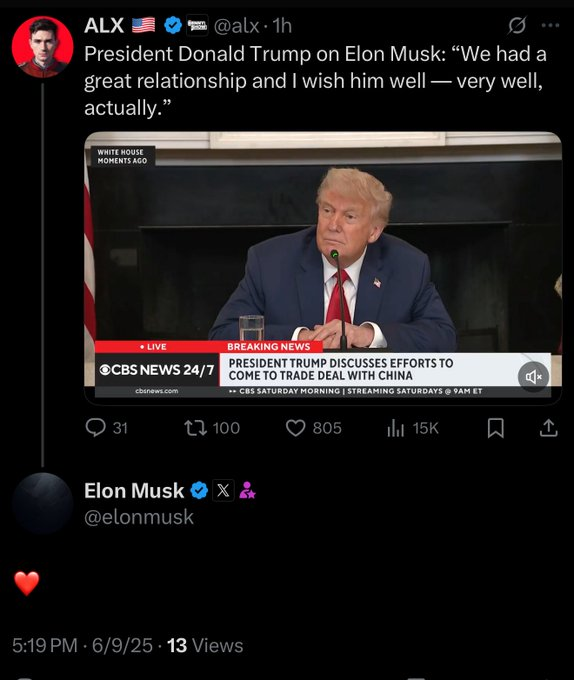Viewport: 574px width, 680px height.
Task: Open the 13 Views count
Action: [205, 645]
